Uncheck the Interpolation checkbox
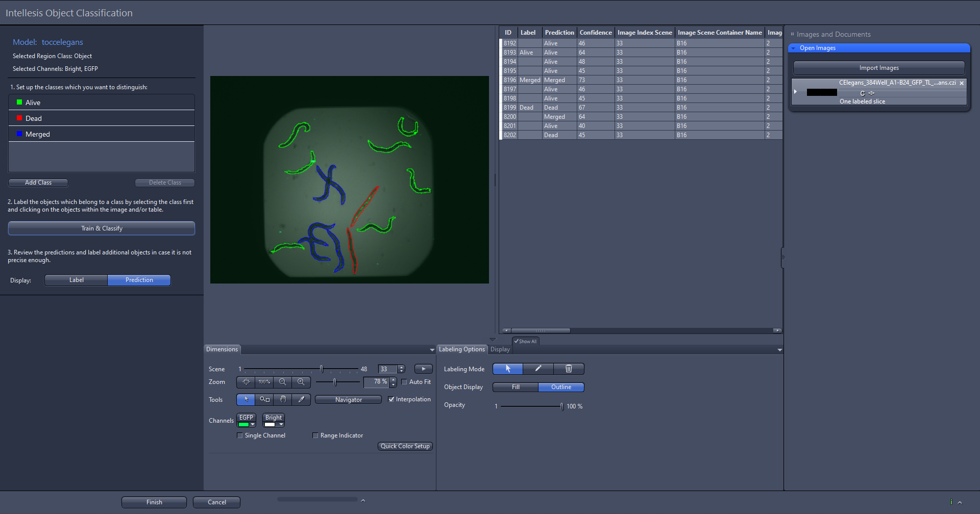 pos(391,399)
